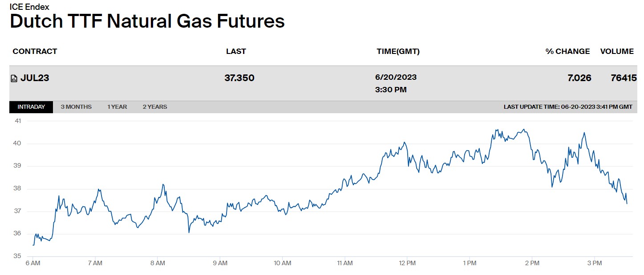Click the 7.026 percent change value

pyautogui.click(x=579, y=78)
